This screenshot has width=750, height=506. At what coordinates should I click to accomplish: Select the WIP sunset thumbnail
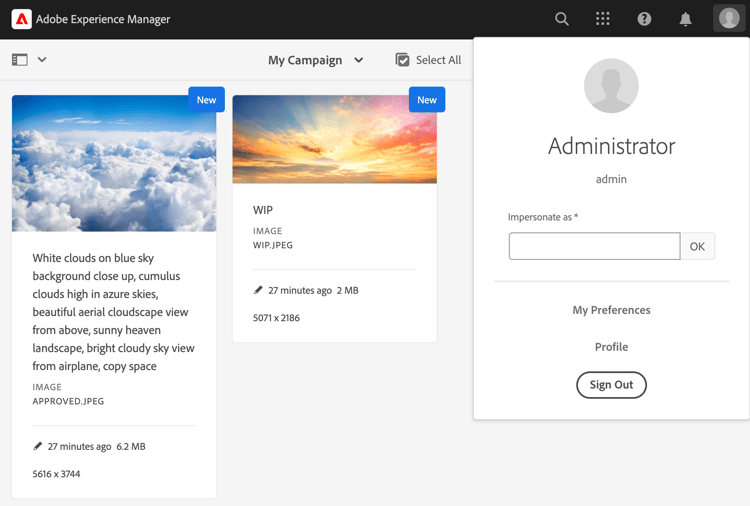pyautogui.click(x=335, y=139)
